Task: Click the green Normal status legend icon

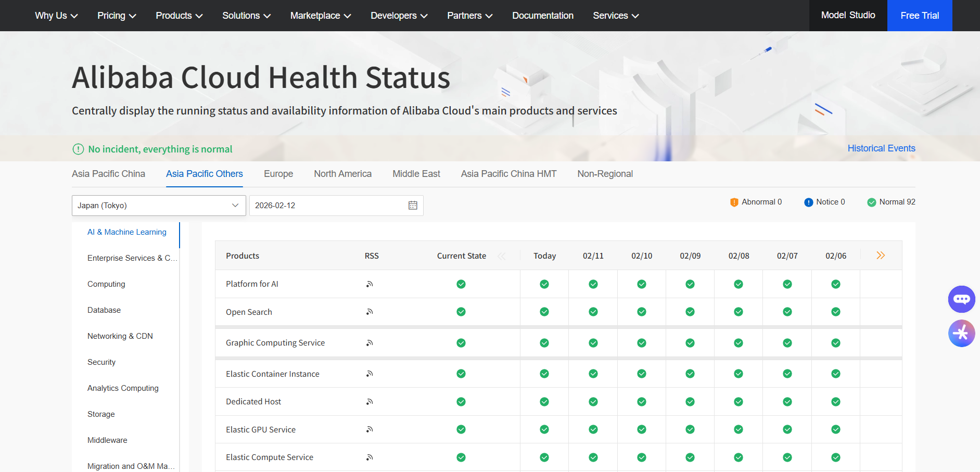Action: (x=871, y=202)
